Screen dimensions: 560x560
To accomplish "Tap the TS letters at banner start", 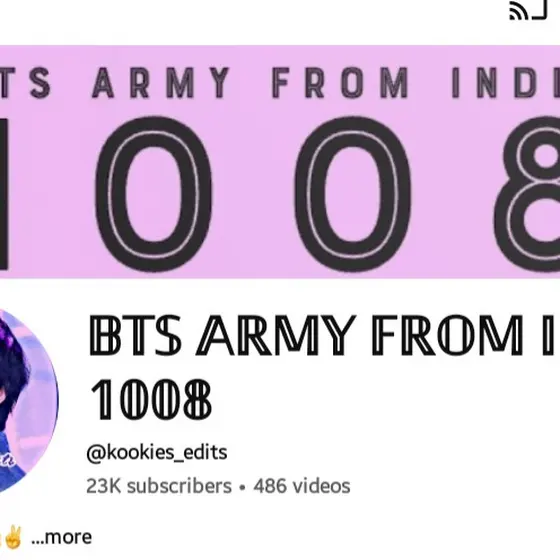I will click(x=25, y=82).
